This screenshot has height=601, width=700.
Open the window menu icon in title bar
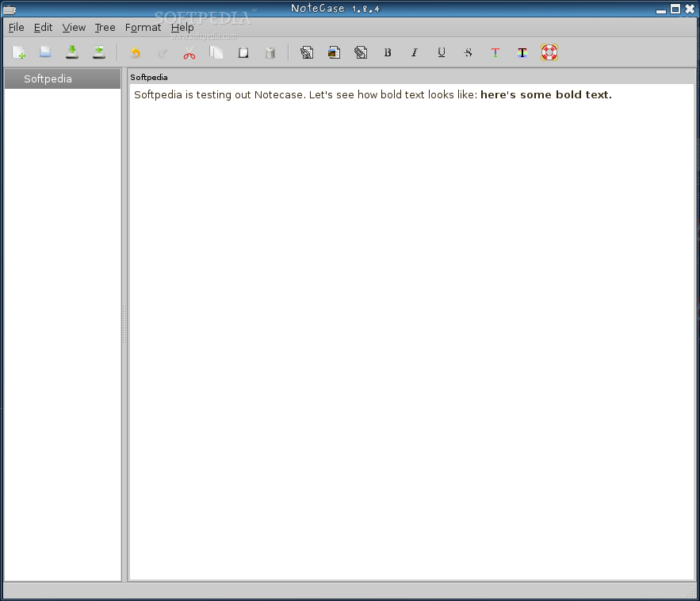pyautogui.click(x=9, y=9)
